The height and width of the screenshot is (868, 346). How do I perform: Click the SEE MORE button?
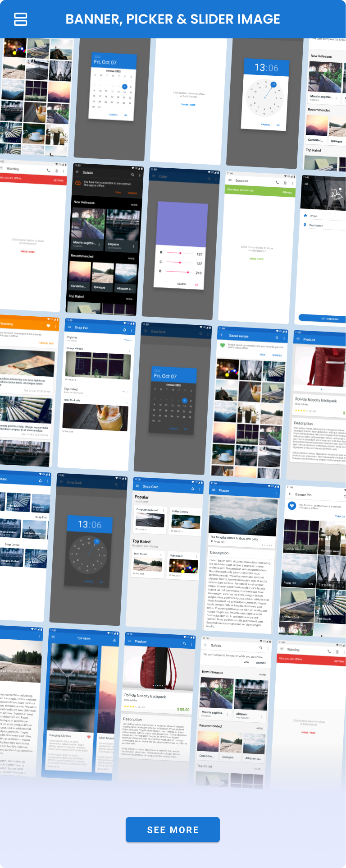(173, 830)
